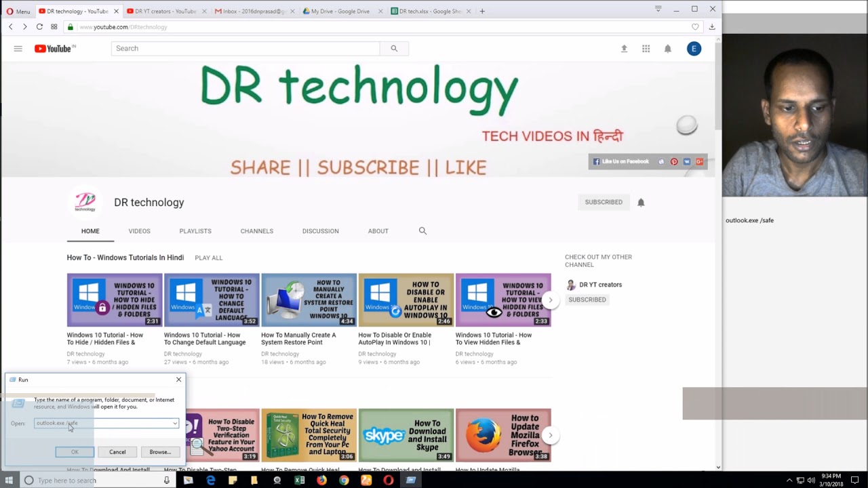Open the Opera Menu button

[x=18, y=12]
